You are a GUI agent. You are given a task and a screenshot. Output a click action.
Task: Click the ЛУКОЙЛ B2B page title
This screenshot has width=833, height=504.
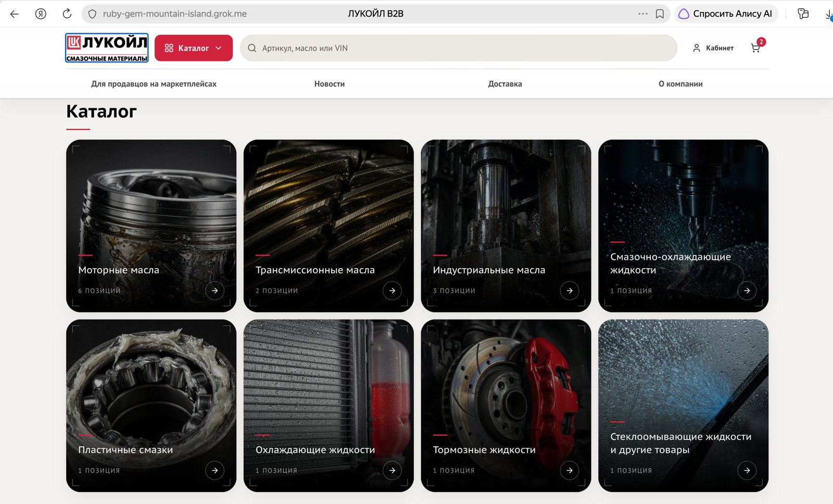coord(376,14)
